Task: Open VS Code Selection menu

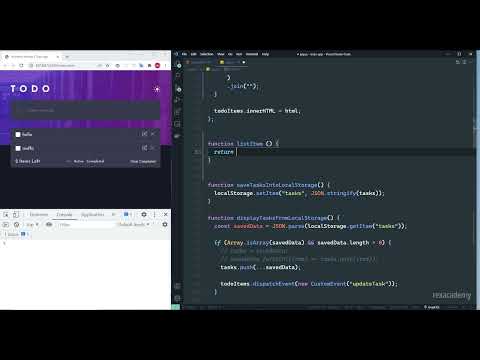Action: [x=206, y=54]
